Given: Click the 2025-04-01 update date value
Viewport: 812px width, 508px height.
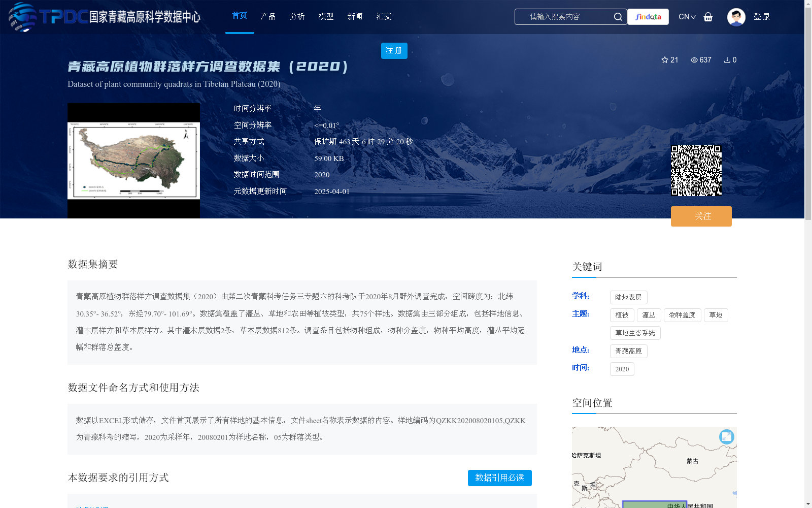Looking at the screenshot, I should click(x=332, y=192).
